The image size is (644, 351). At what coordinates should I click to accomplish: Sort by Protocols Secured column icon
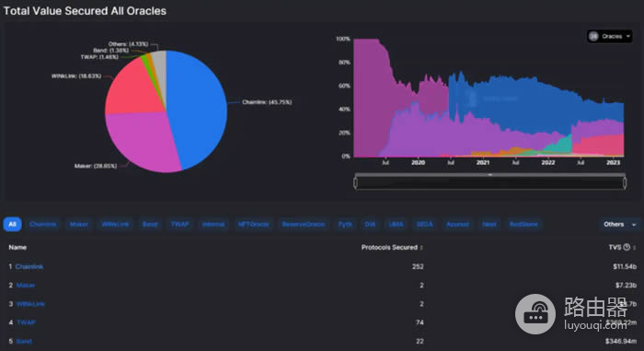(x=421, y=248)
